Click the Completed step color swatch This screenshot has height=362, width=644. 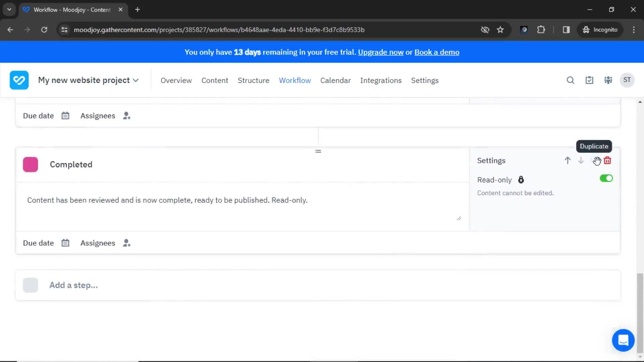31,165
